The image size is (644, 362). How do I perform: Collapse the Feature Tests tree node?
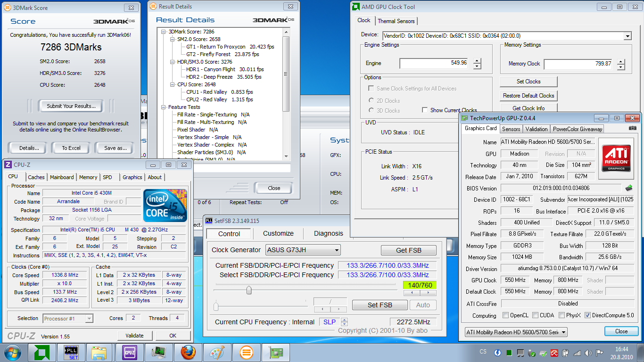pyautogui.click(x=164, y=107)
